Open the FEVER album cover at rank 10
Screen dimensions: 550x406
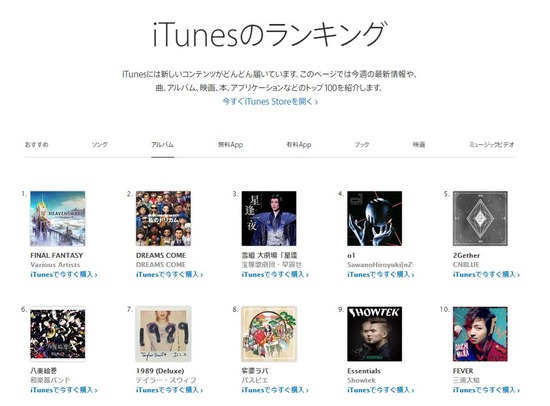click(480, 334)
